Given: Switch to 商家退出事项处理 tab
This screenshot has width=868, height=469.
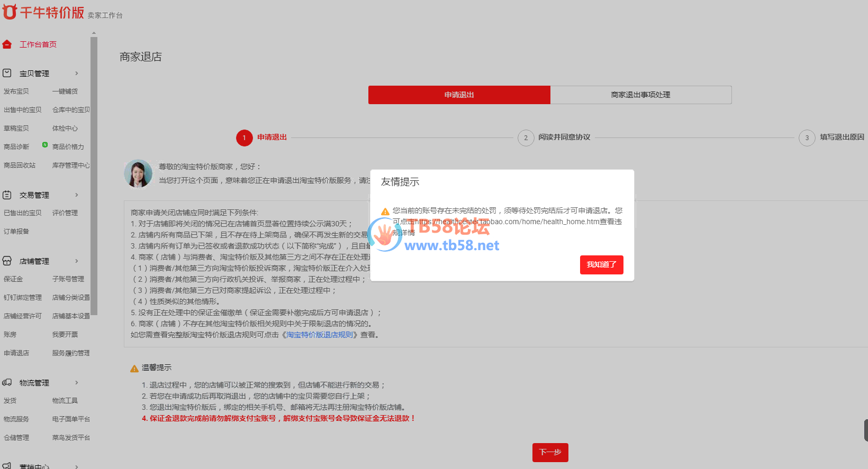Looking at the screenshot, I should (641, 95).
